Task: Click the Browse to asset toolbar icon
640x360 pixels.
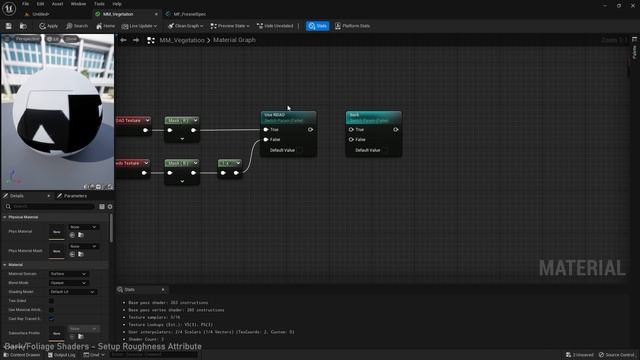Action: [23, 26]
